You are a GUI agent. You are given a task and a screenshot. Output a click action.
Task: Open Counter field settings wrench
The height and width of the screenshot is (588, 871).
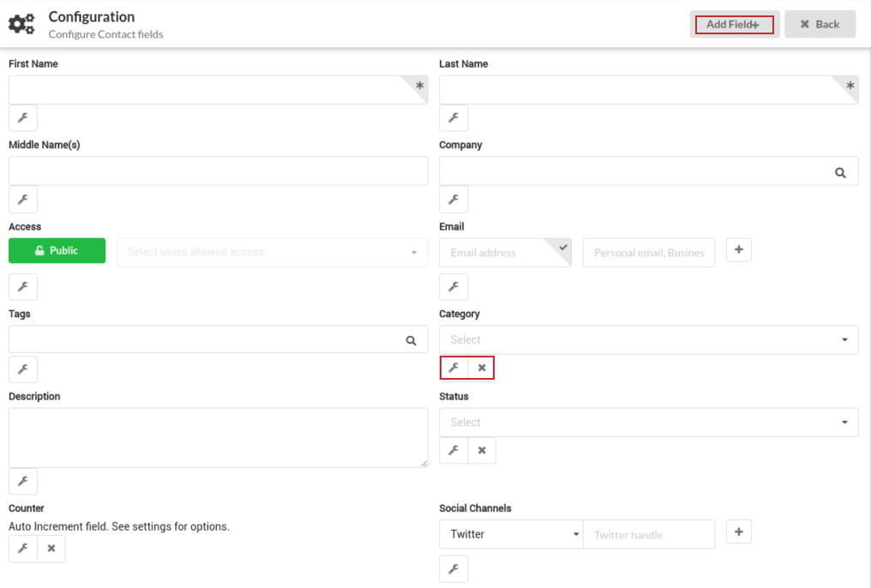click(x=23, y=549)
